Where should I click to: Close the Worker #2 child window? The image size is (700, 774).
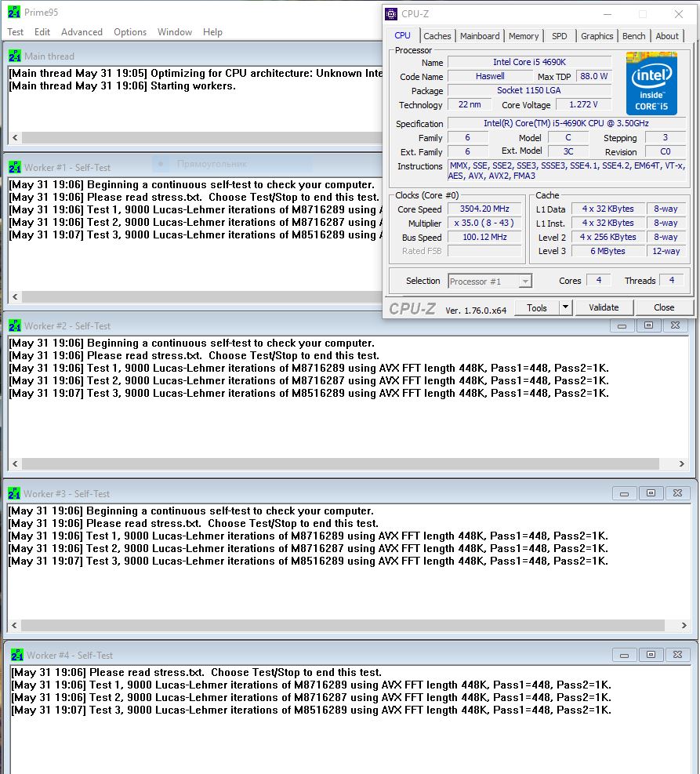(x=676, y=325)
